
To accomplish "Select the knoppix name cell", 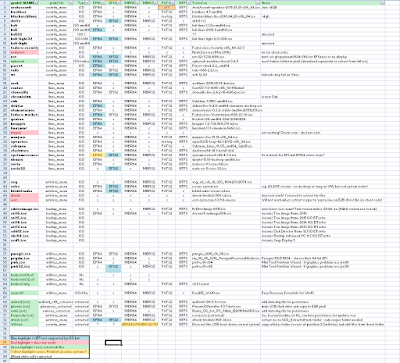I will (24, 124).
